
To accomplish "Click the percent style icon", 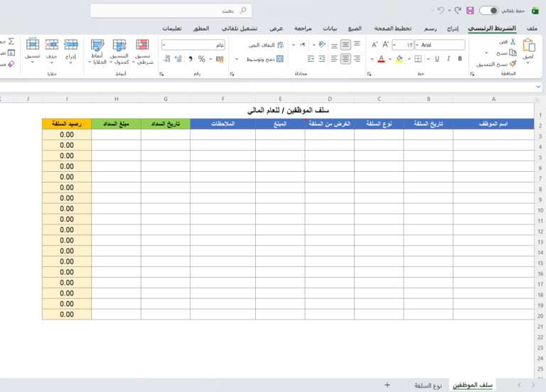I will [x=201, y=59].
